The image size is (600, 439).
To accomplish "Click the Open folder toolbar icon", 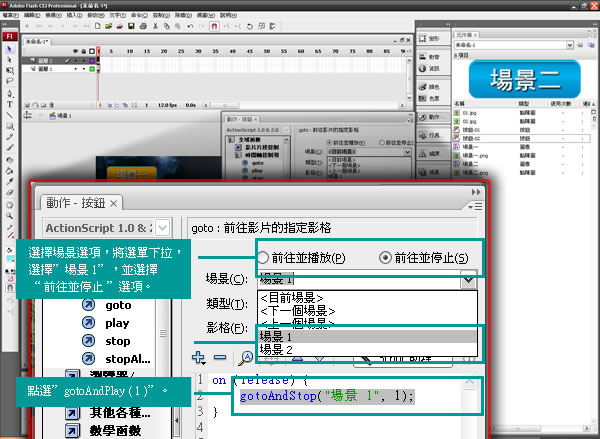I will click(x=109, y=26).
